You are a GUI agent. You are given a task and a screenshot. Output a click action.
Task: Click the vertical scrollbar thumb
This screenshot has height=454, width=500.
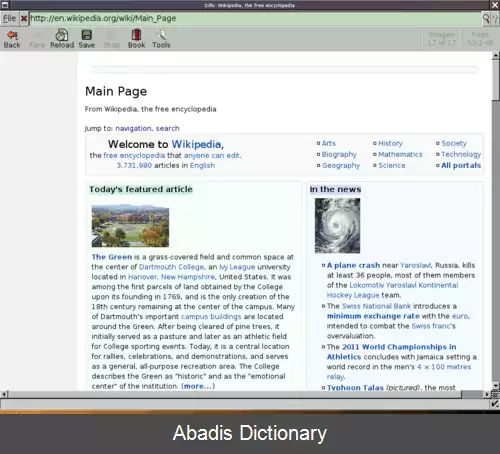pos(496,79)
